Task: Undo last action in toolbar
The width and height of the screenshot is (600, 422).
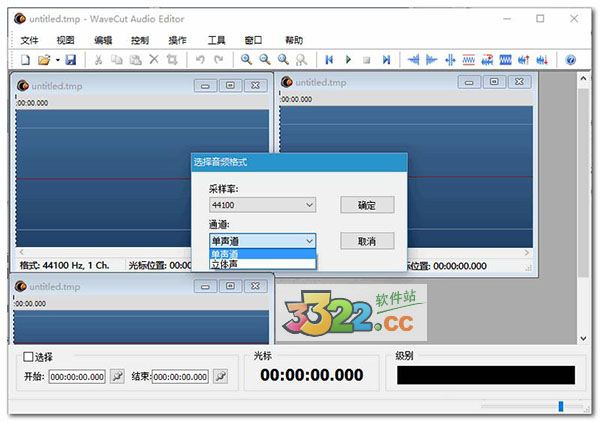Action: point(200,60)
